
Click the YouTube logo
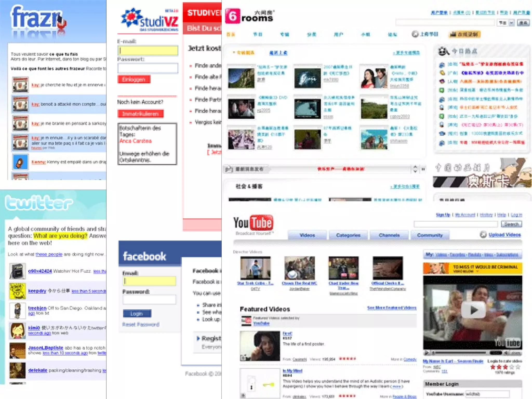point(253,223)
